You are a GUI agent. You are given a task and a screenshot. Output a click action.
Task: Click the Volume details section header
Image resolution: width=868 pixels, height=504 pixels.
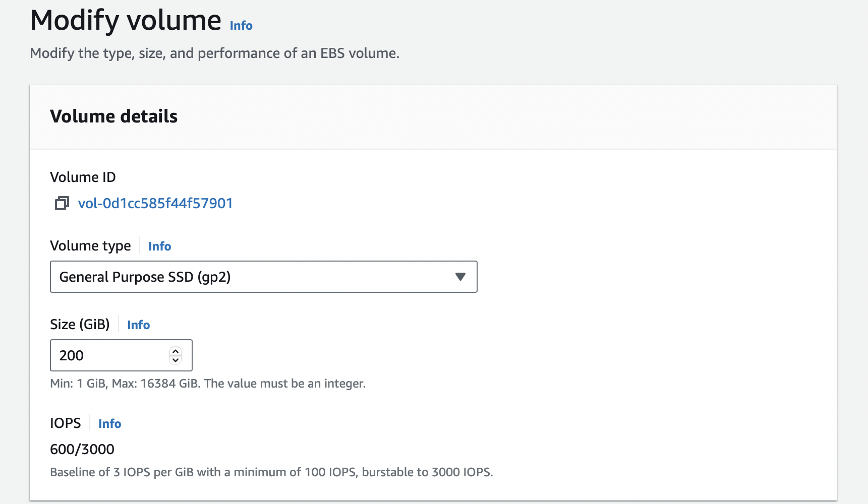pyautogui.click(x=113, y=117)
